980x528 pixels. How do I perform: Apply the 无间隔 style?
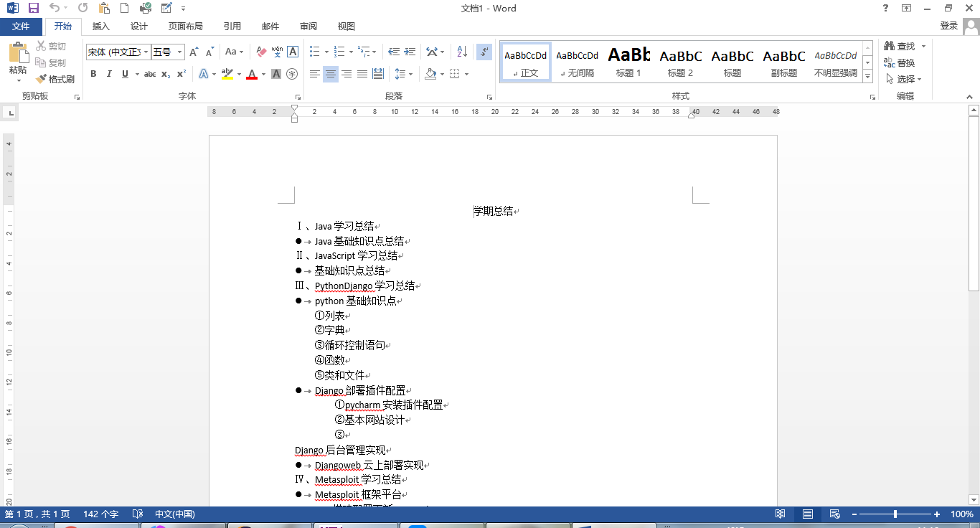[578, 62]
